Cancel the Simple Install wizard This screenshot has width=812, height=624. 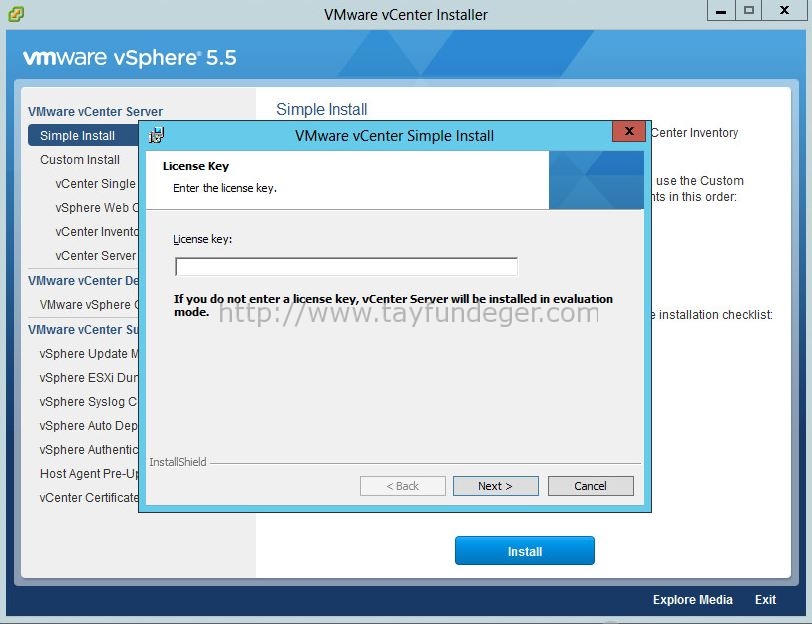tap(590, 486)
